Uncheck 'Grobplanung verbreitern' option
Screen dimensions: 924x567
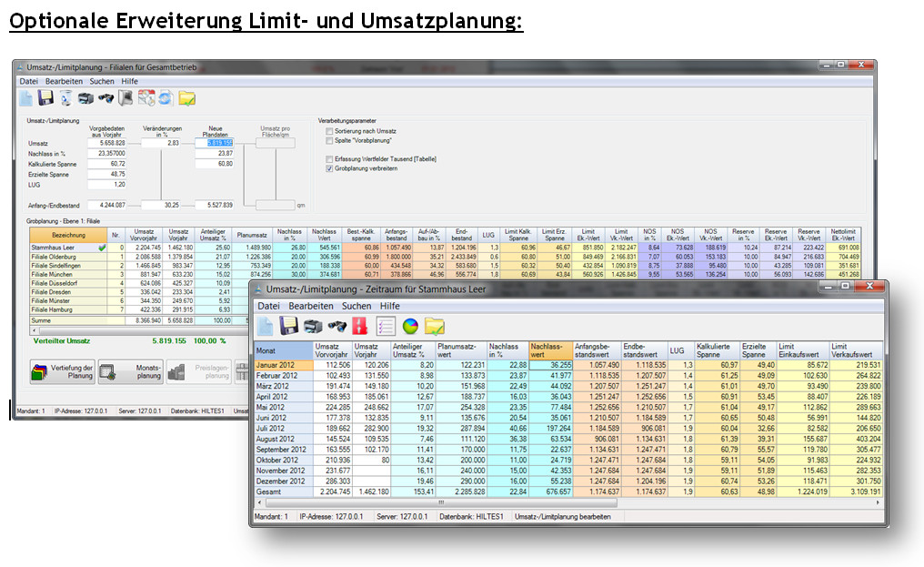click(329, 168)
